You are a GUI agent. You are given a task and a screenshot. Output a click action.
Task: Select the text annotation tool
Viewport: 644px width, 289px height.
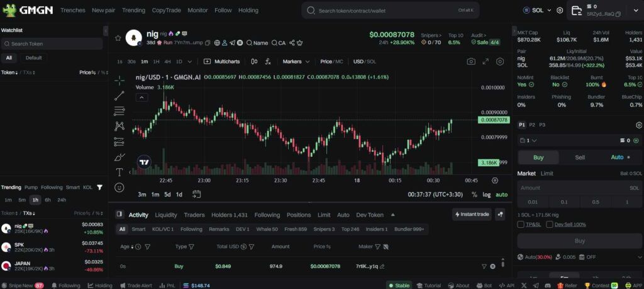[119, 173]
